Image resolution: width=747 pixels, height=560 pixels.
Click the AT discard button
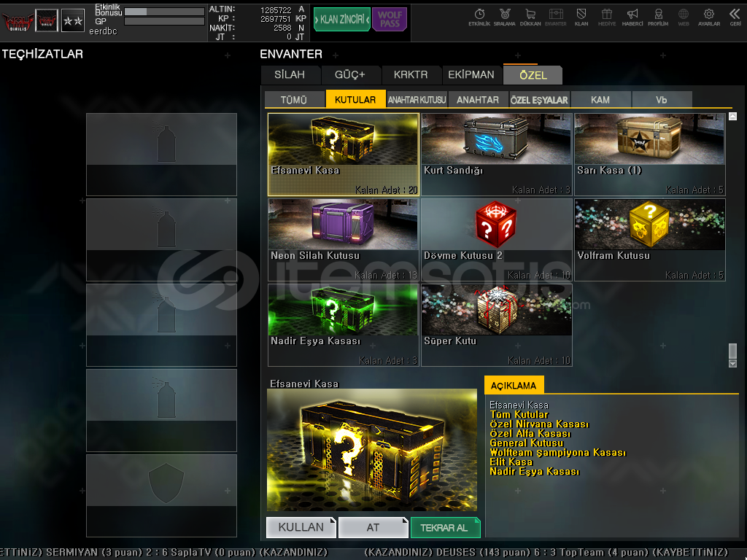click(373, 527)
